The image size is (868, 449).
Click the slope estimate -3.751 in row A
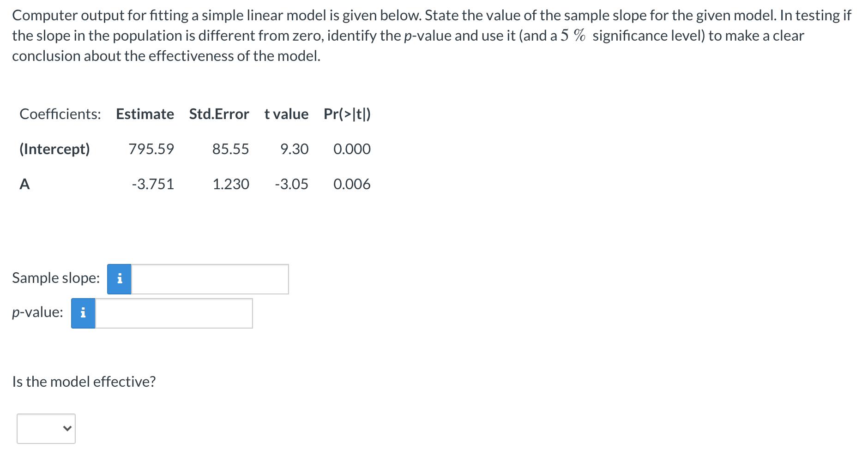(x=152, y=184)
